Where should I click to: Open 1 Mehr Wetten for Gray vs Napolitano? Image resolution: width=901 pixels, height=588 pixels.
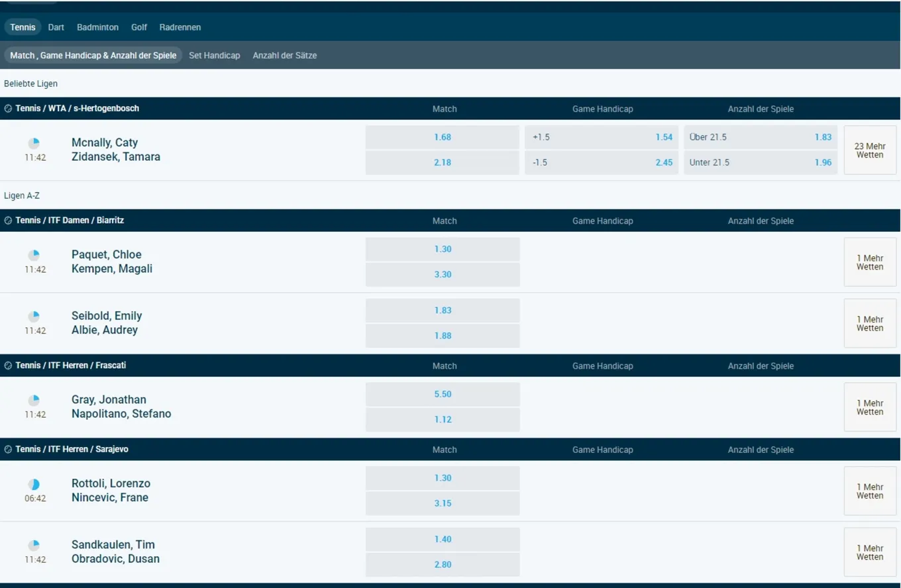870,407
